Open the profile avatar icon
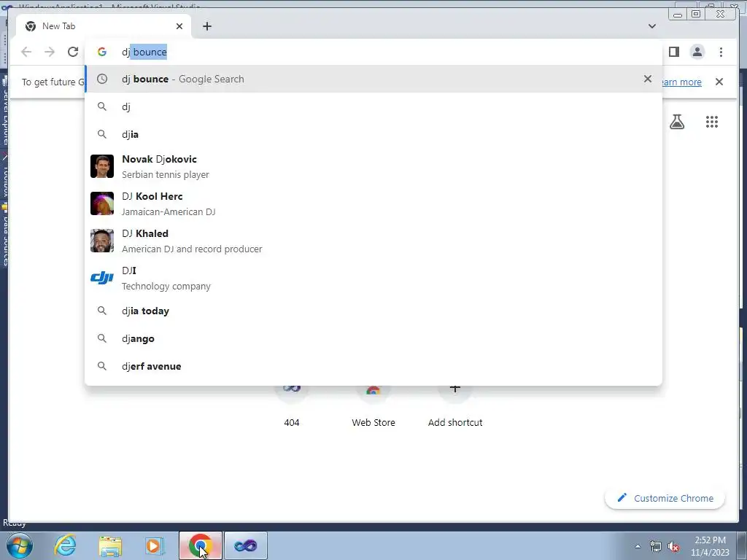This screenshot has height=560, width=747. 697,52
